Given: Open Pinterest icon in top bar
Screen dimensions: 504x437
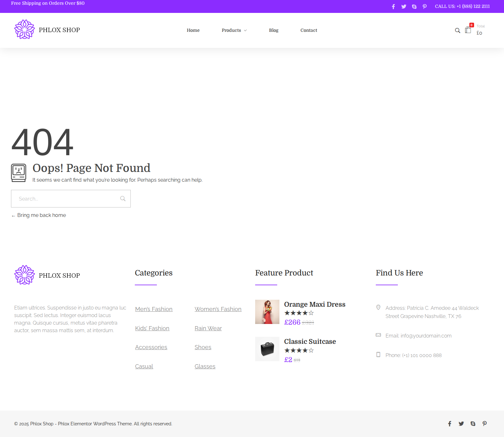Looking at the screenshot, I should [425, 7].
